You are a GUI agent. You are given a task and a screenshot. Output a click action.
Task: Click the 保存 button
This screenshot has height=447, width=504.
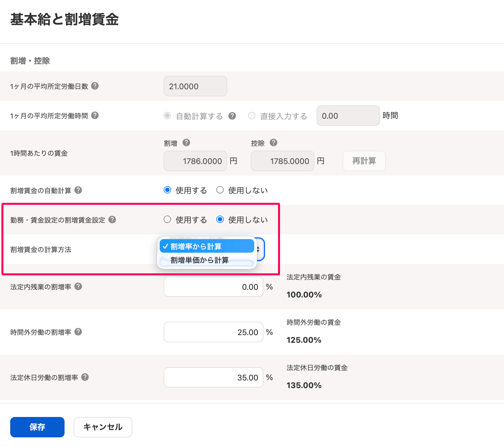(37, 427)
